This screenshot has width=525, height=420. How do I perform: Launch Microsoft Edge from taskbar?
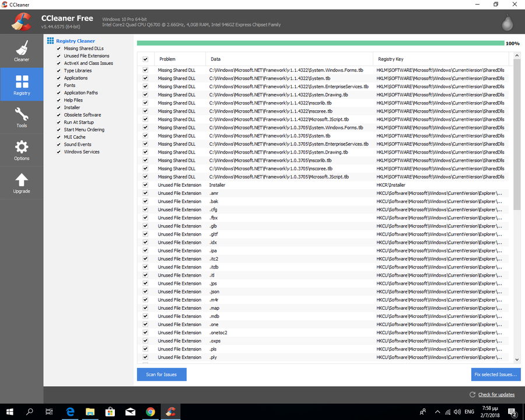point(70,412)
